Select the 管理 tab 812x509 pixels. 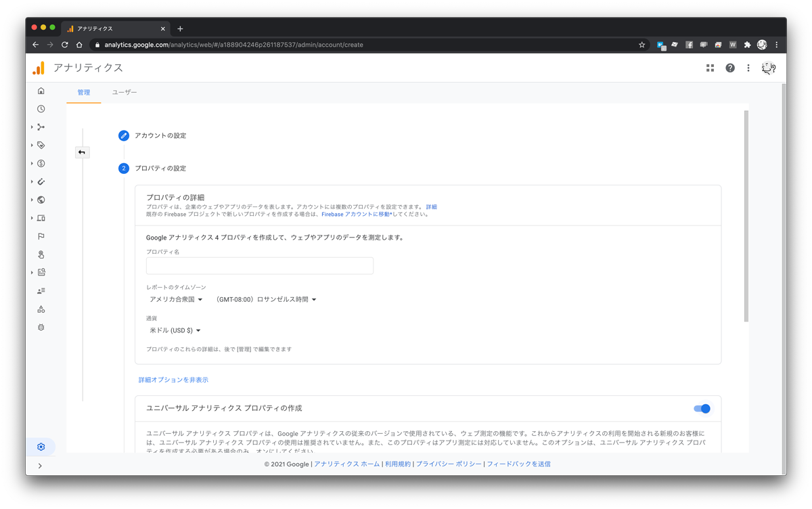pos(83,93)
